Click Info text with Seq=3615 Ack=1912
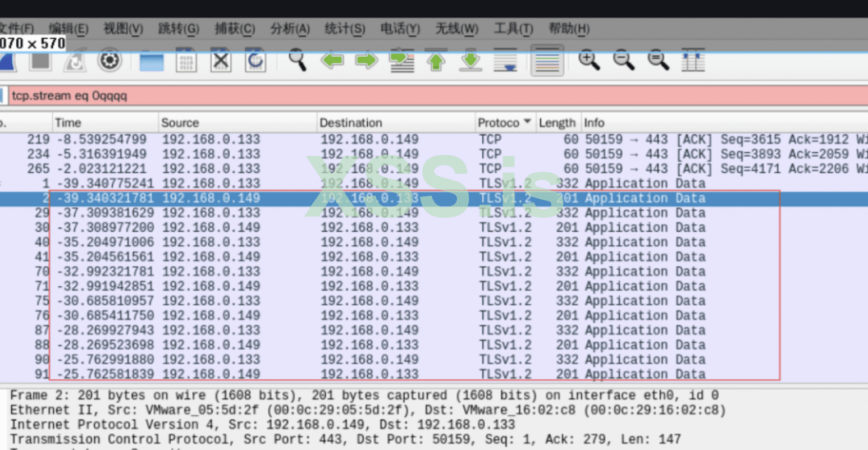This screenshot has width=868, height=450. coord(727,140)
